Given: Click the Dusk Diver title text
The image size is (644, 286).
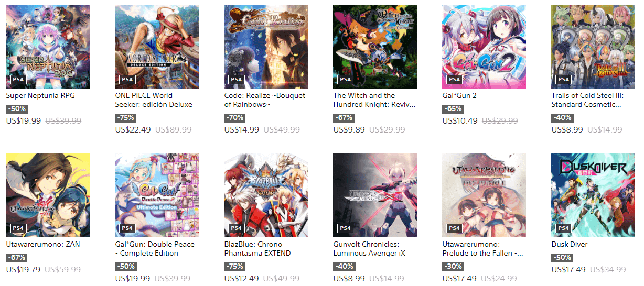Looking at the screenshot, I should click(570, 244).
